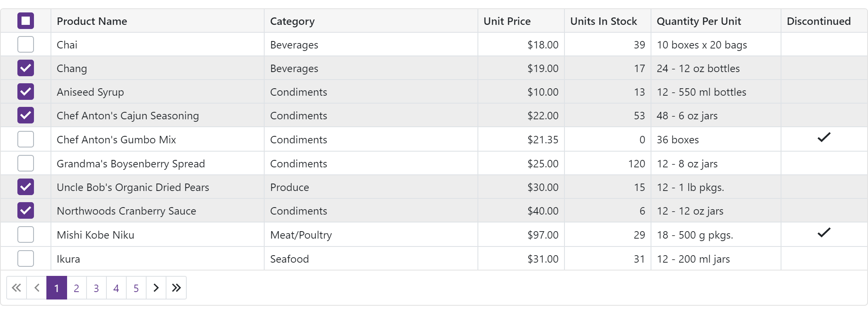Click the Category column header

292,21
